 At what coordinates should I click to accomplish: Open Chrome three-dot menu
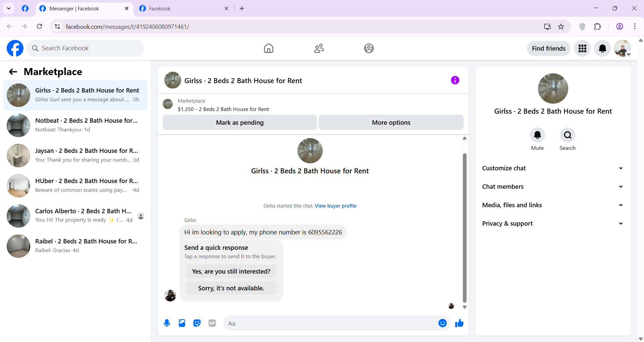click(x=635, y=26)
